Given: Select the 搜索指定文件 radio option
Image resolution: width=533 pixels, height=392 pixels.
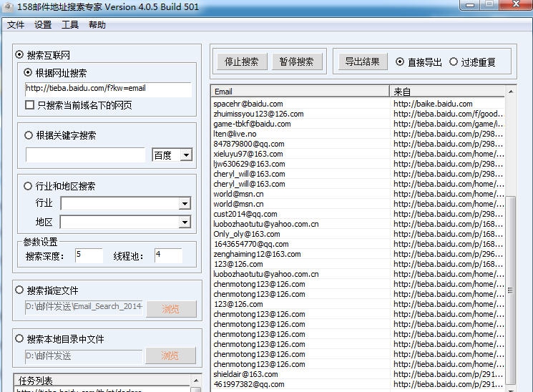Looking at the screenshot, I should (19, 290).
